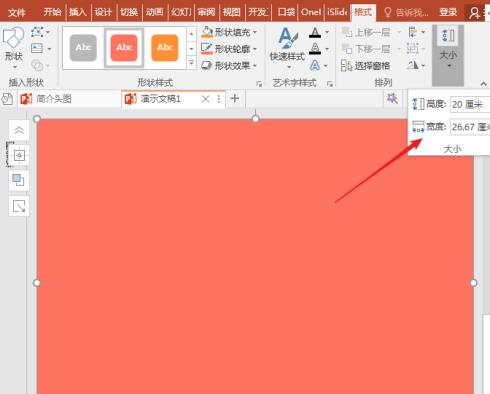Click the purple pin icon in tab bar
This screenshot has width=490, height=394.
click(x=392, y=98)
